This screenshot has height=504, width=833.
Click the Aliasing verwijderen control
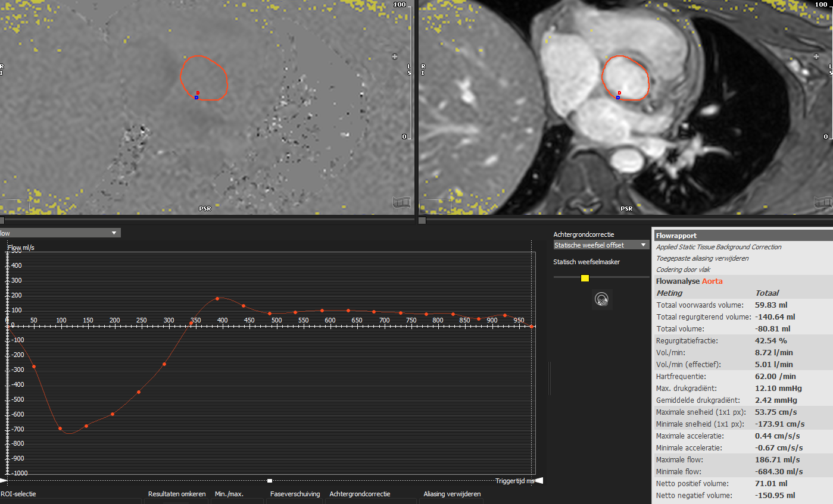pos(452,494)
